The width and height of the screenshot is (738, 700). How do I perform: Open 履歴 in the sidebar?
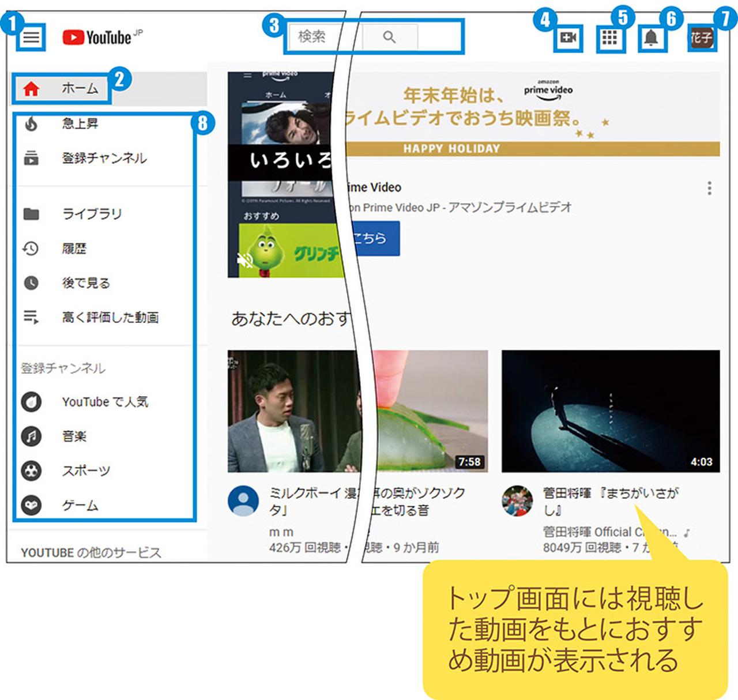click(74, 249)
